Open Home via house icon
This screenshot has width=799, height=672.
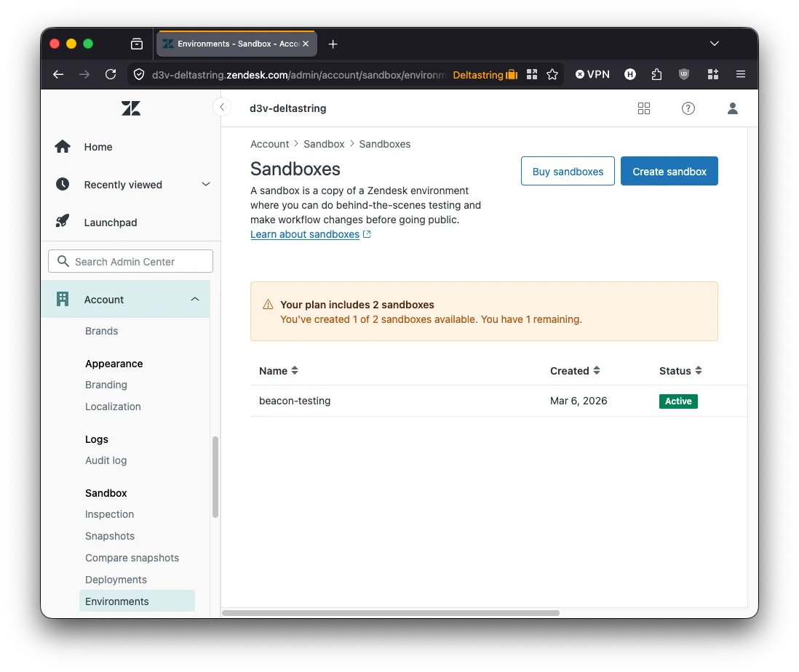point(63,147)
